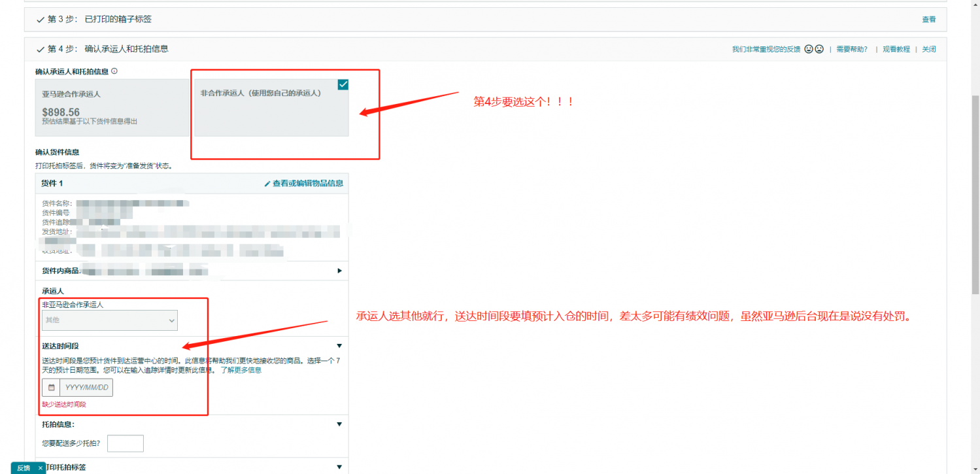This screenshot has width=980, height=474.
Task: Select the 非合作承运人 carrier option card
Action: click(x=271, y=107)
